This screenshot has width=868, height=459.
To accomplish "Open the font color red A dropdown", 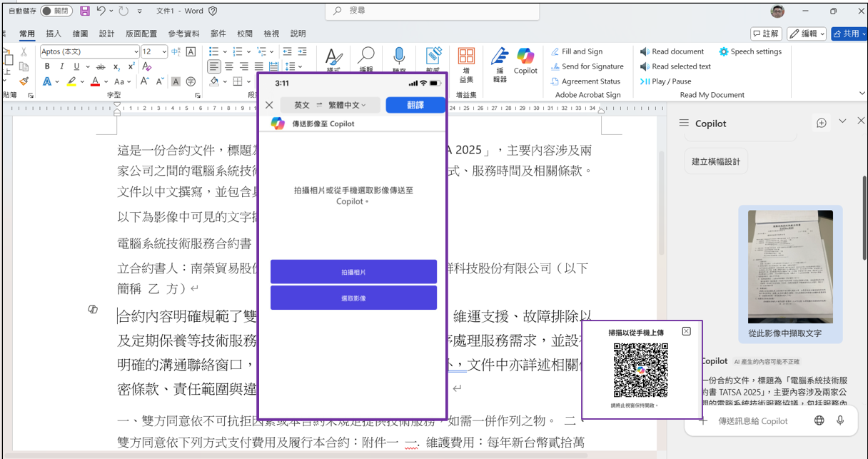I will pos(105,81).
